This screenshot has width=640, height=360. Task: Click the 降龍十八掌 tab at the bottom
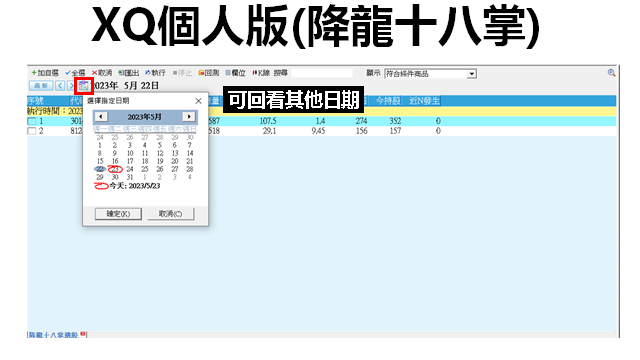(x=53, y=335)
